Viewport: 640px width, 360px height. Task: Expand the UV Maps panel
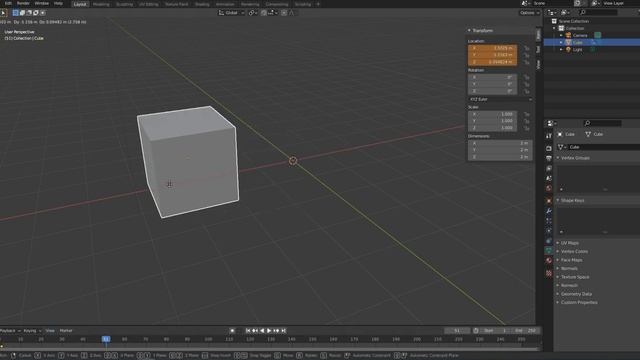click(x=558, y=243)
